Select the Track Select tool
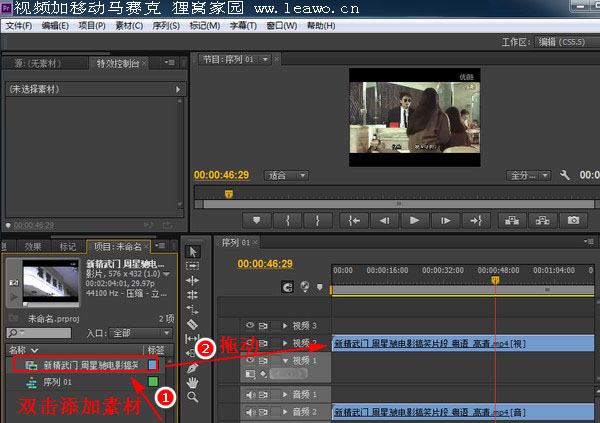The height and width of the screenshot is (423, 600). point(192,265)
